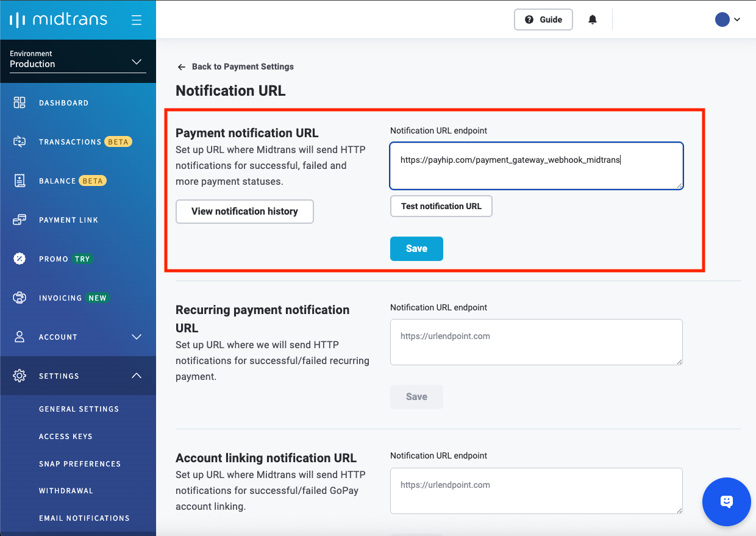Click the user avatar circle
The image size is (756, 536).
tap(722, 20)
